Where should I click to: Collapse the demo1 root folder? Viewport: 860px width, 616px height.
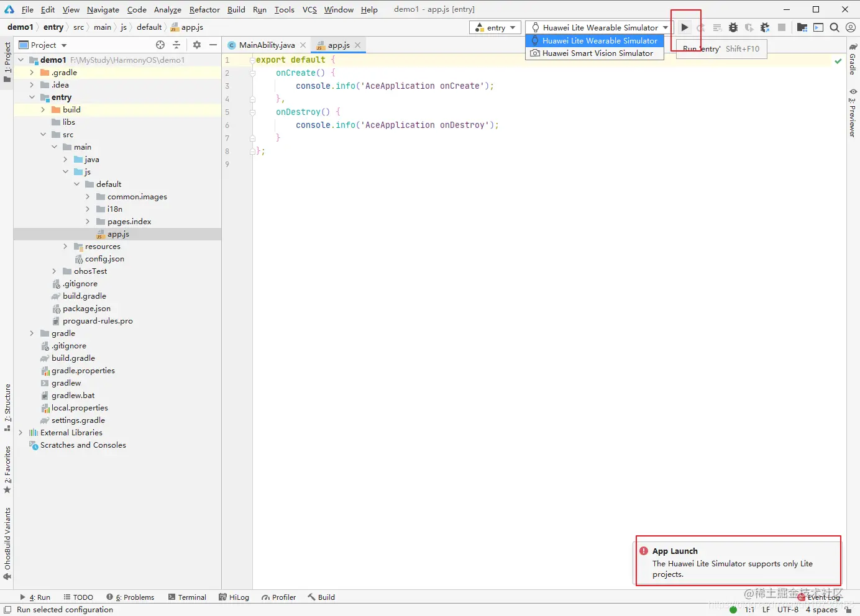click(x=21, y=60)
